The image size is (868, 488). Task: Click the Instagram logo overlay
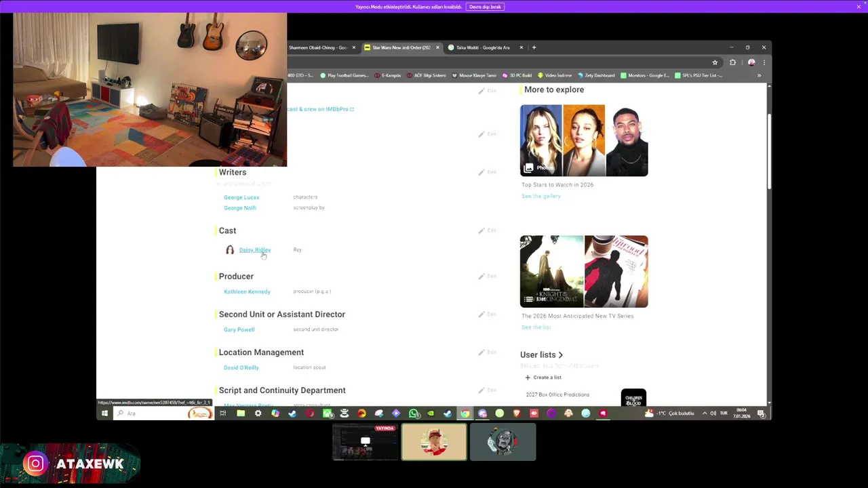35,464
